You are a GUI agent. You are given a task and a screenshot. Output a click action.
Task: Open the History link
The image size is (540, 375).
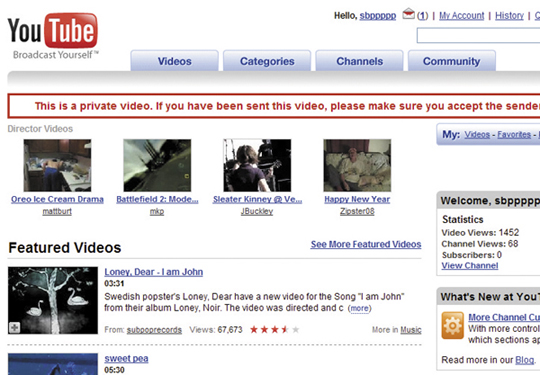pyautogui.click(x=509, y=15)
